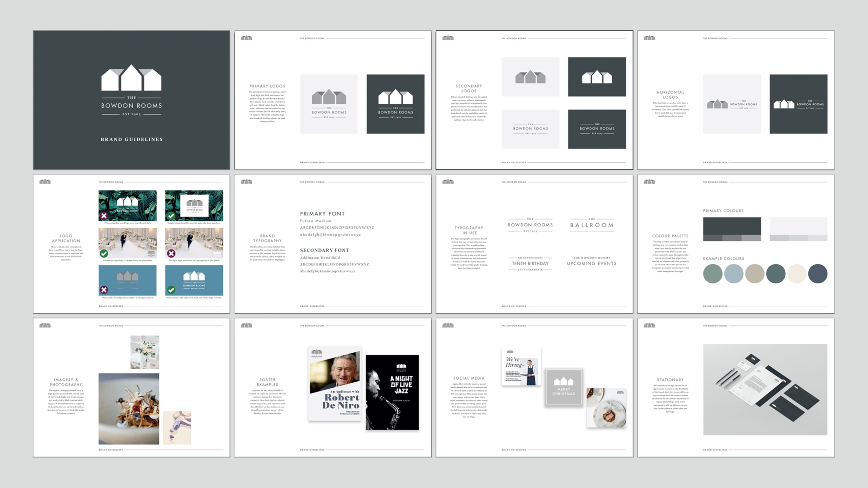Click the green check mark on the leafy background example
Image resolution: width=868 pixels, height=488 pixels.
pyautogui.click(x=171, y=216)
